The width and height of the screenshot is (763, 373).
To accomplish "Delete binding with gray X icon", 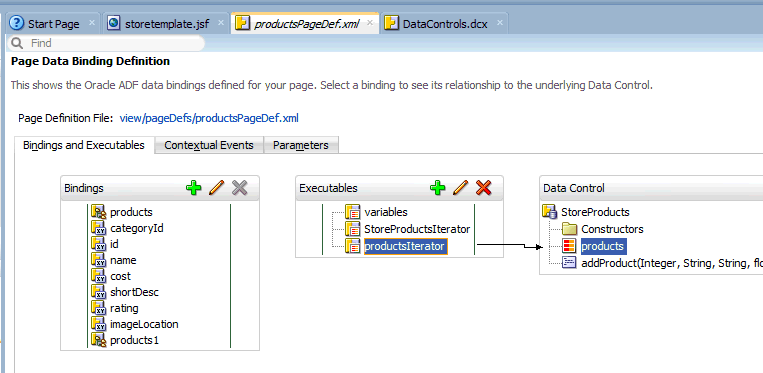I will (x=239, y=188).
